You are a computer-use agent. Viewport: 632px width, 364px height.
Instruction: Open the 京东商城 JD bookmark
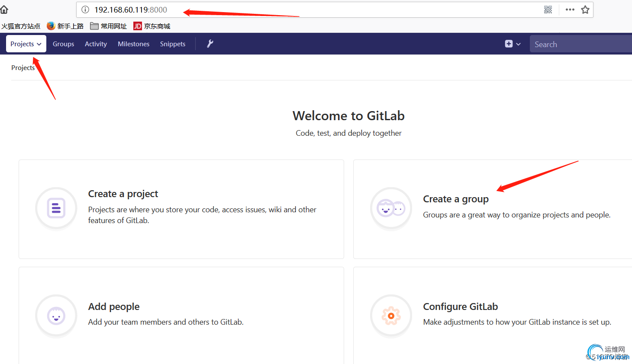(x=152, y=26)
